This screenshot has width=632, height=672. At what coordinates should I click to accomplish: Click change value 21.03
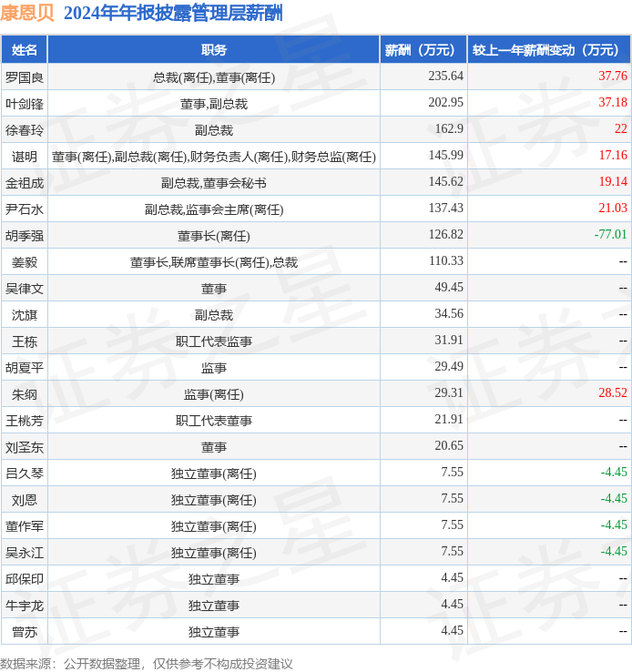(613, 208)
